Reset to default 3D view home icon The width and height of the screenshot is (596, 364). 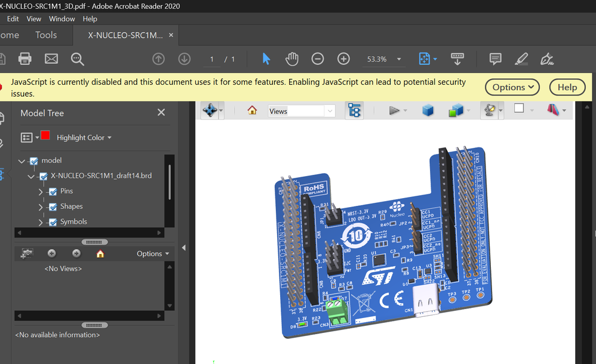tap(252, 110)
